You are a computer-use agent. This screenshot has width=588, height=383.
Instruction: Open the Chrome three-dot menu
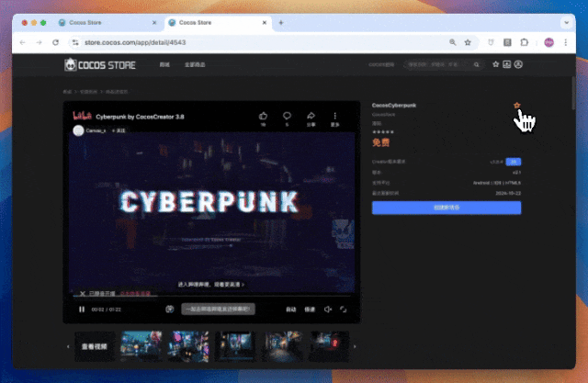pos(566,42)
